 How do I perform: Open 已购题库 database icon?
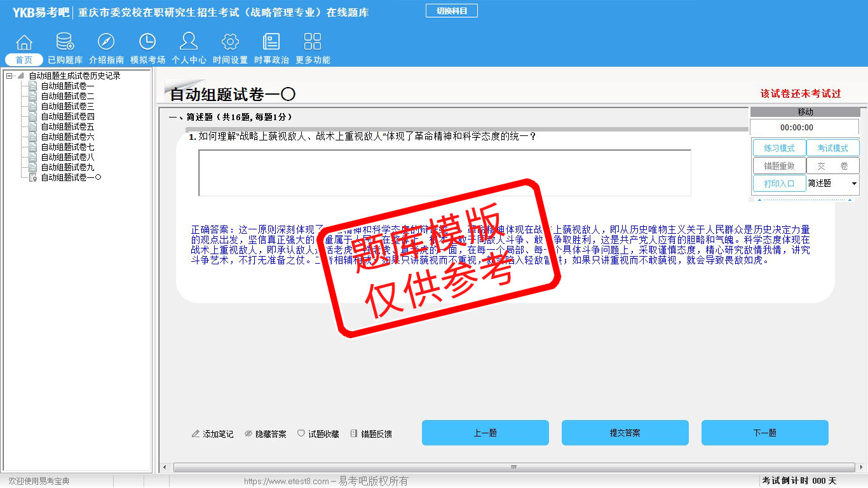[65, 43]
